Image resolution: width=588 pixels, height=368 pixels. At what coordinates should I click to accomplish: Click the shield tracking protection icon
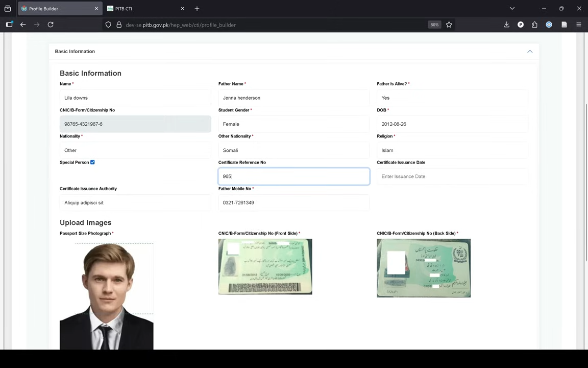coord(108,25)
